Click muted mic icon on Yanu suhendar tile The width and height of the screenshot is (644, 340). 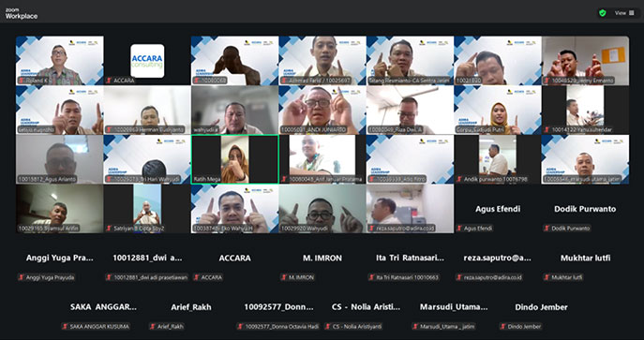pyautogui.click(x=547, y=129)
